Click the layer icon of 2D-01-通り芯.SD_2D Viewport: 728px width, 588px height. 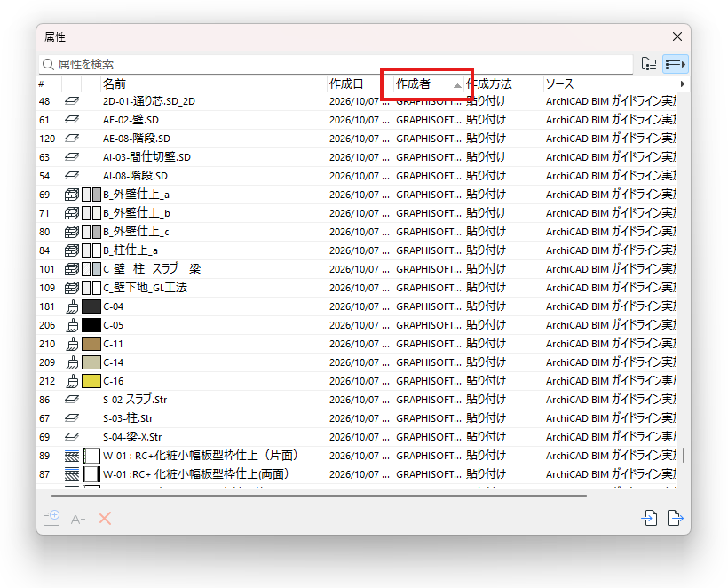pyautogui.click(x=72, y=100)
